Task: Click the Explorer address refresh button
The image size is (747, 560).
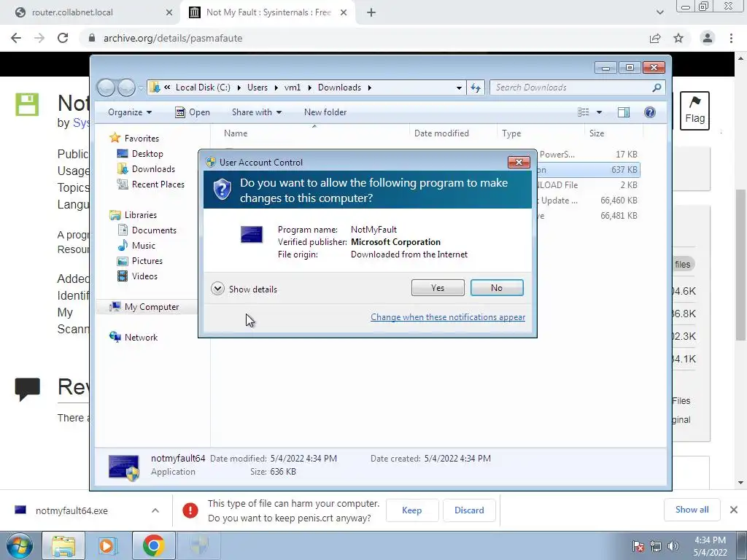Action: tap(476, 87)
